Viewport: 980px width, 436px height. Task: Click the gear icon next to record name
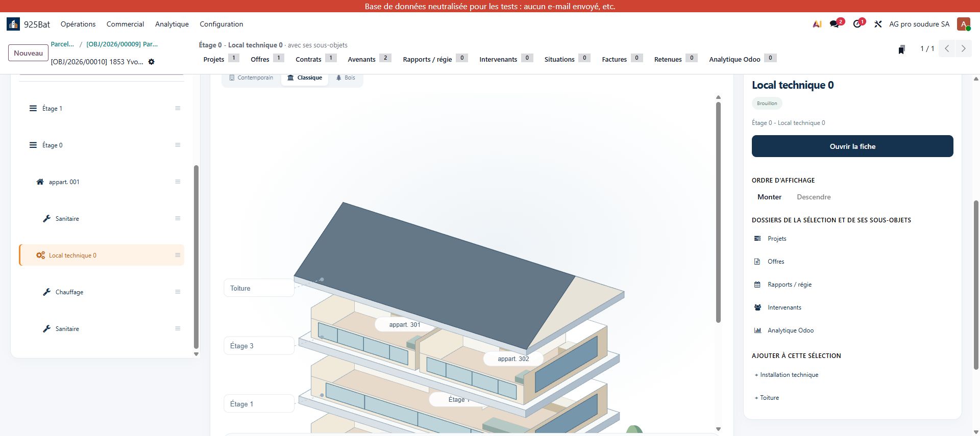click(x=152, y=62)
